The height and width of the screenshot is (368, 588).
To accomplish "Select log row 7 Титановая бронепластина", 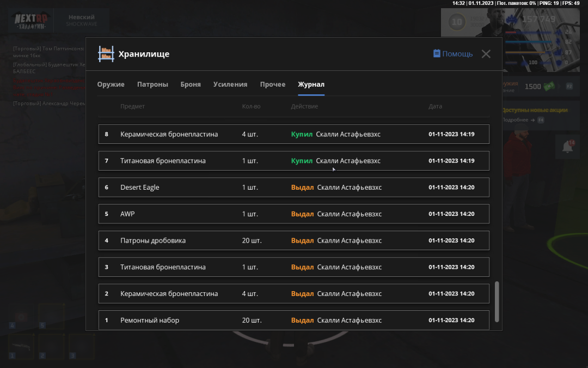I will 293,161.
